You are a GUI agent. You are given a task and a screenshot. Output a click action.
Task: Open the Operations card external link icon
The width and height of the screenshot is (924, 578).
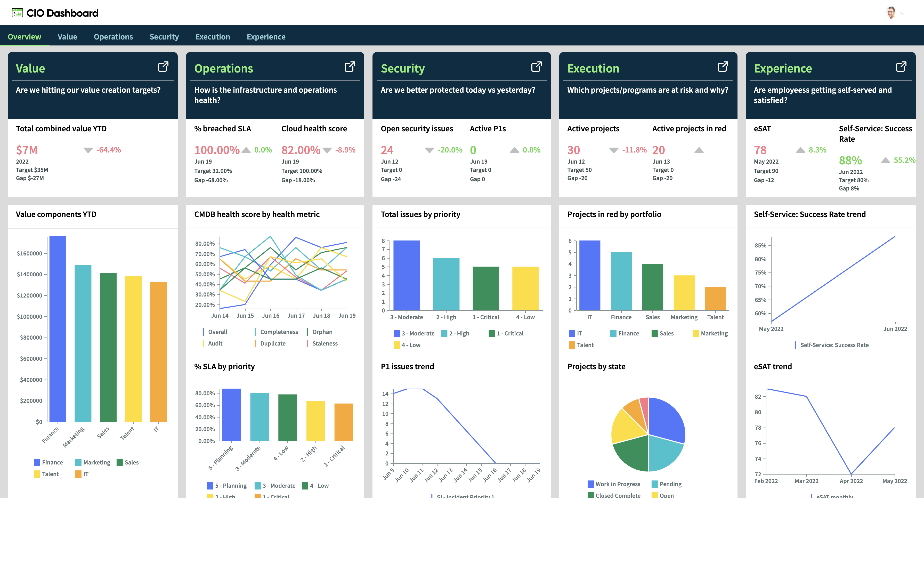tap(350, 67)
